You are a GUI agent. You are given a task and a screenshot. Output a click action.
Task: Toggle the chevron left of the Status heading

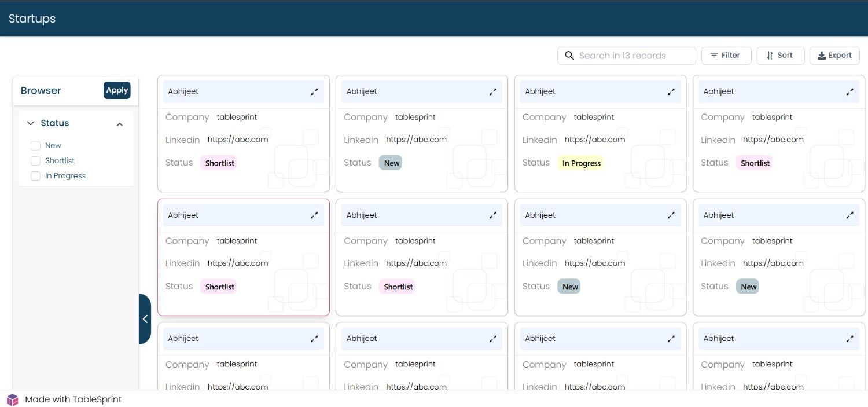31,123
